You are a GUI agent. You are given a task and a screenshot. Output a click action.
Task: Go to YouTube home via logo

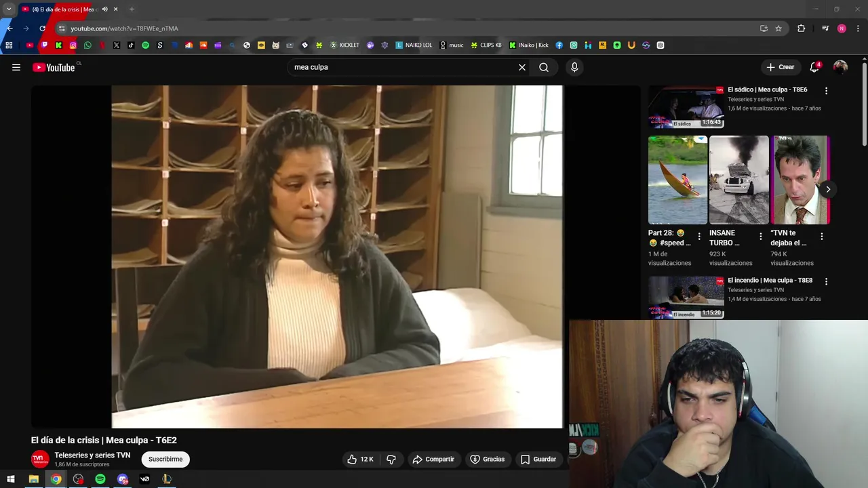click(x=54, y=67)
